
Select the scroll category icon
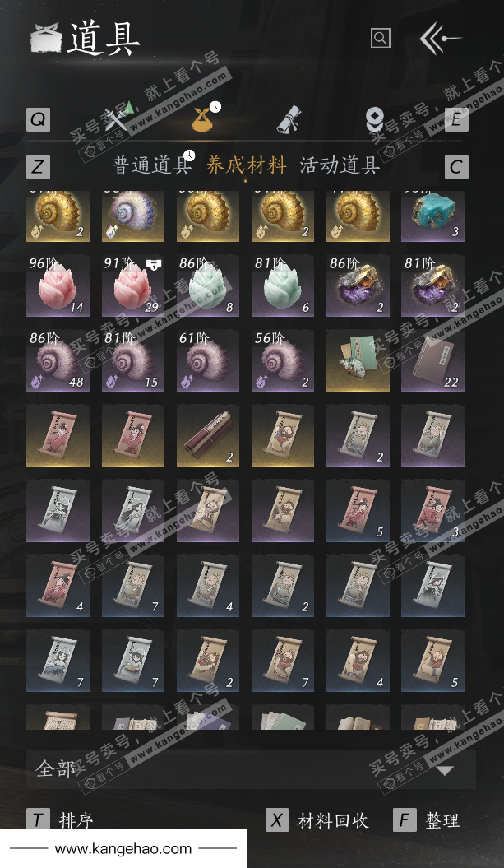coord(289,118)
